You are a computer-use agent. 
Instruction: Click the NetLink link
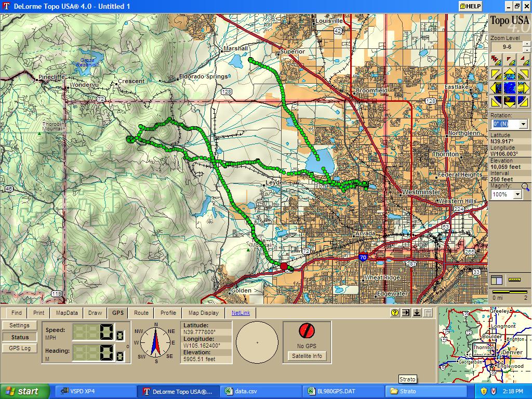coord(241,313)
